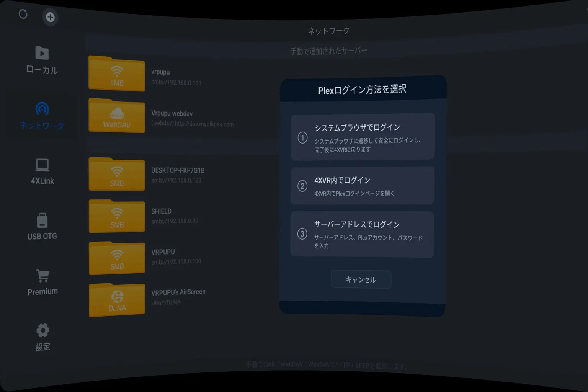
Task: Open the SHIELD SMB folder icon
Action: pos(117,216)
